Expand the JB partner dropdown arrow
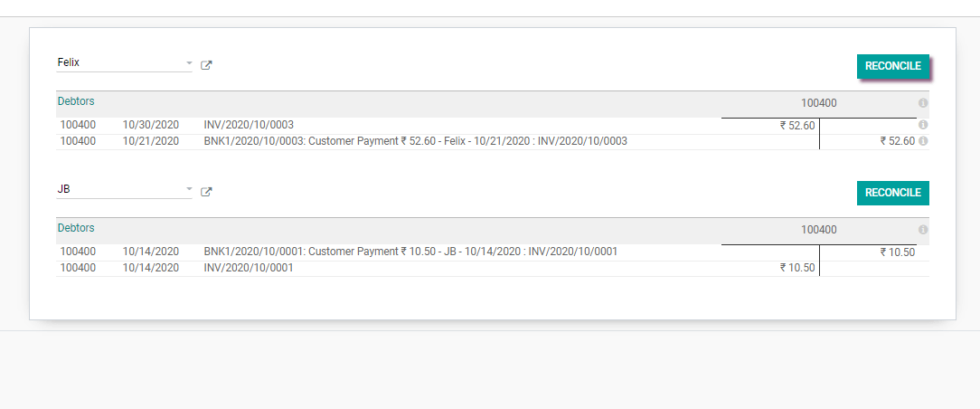 tap(189, 190)
